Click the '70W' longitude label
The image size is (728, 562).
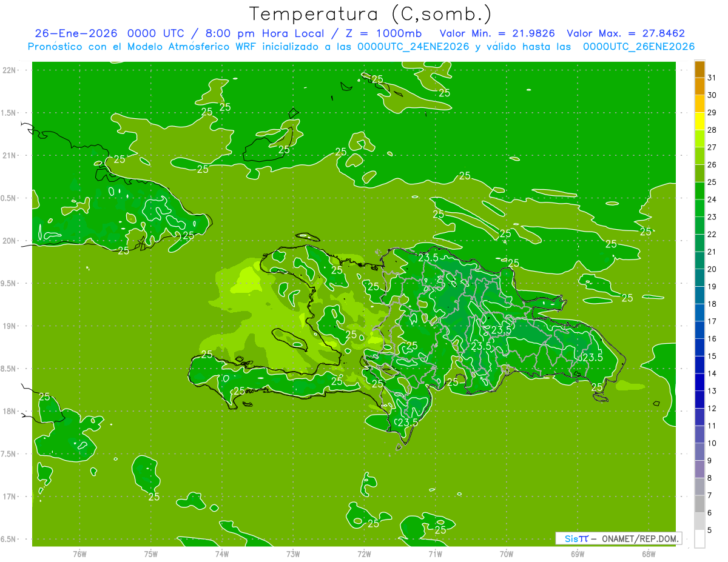coord(507,554)
